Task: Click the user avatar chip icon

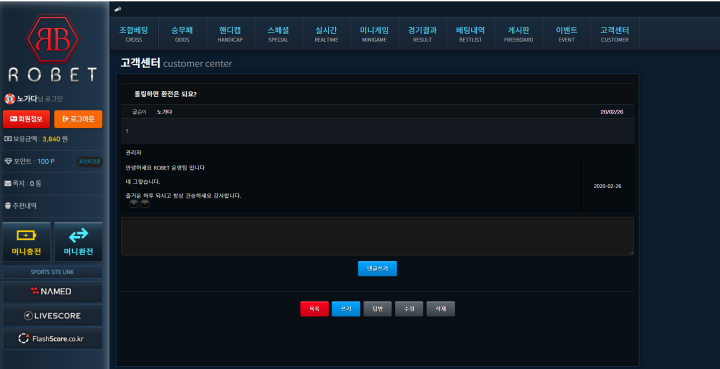Action: (10, 99)
